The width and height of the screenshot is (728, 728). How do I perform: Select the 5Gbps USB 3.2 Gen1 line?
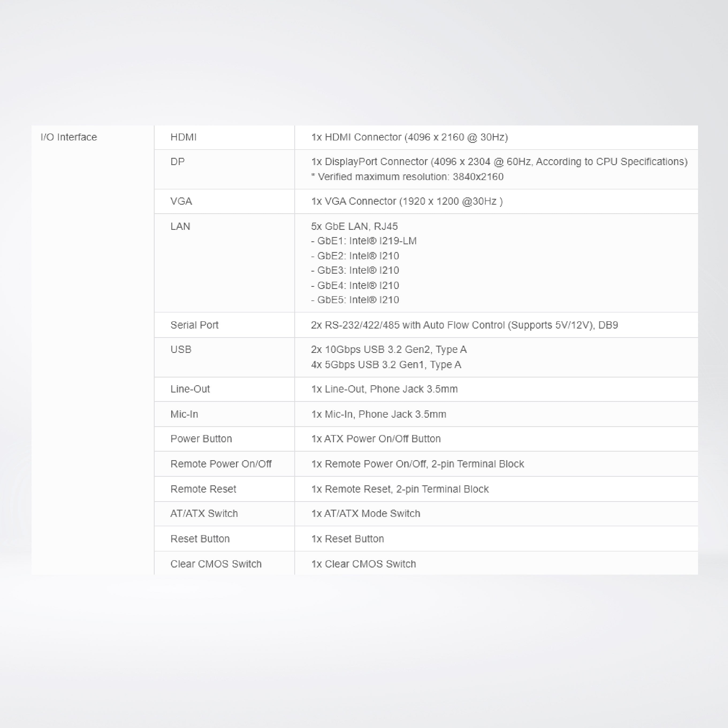[386, 365]
